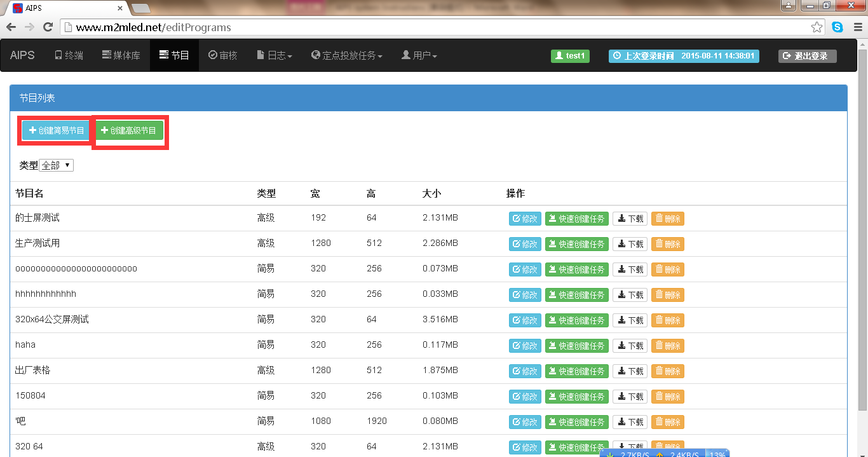
Task: Click 快速创建任务 for haha
Action: tap(577, 346)
